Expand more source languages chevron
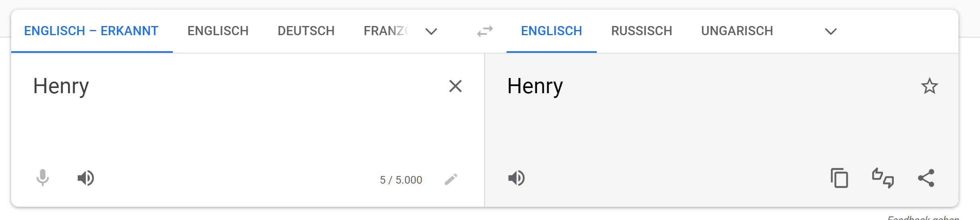The height and width of the screenshot is (220, 980). pos(431,31)
